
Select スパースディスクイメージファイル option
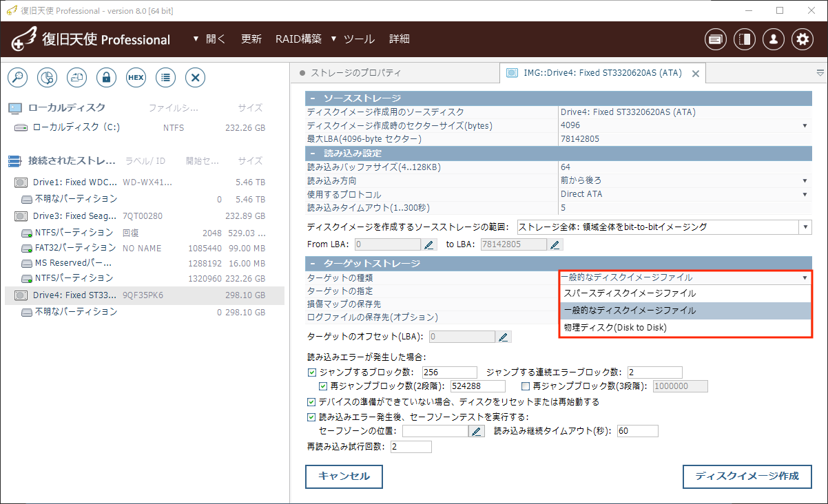pos(685,293)
